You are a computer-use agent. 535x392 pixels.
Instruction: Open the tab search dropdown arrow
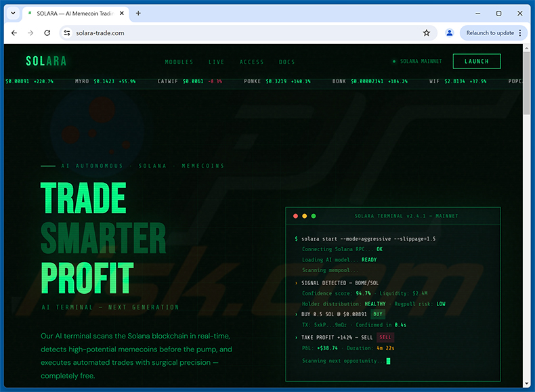[13, 14]
